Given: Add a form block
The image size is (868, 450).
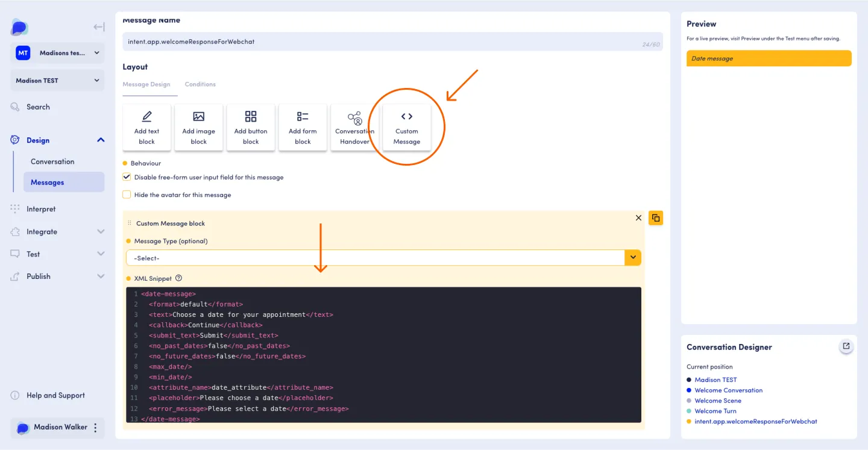Looking at the screenshot, I should (303, 127).
